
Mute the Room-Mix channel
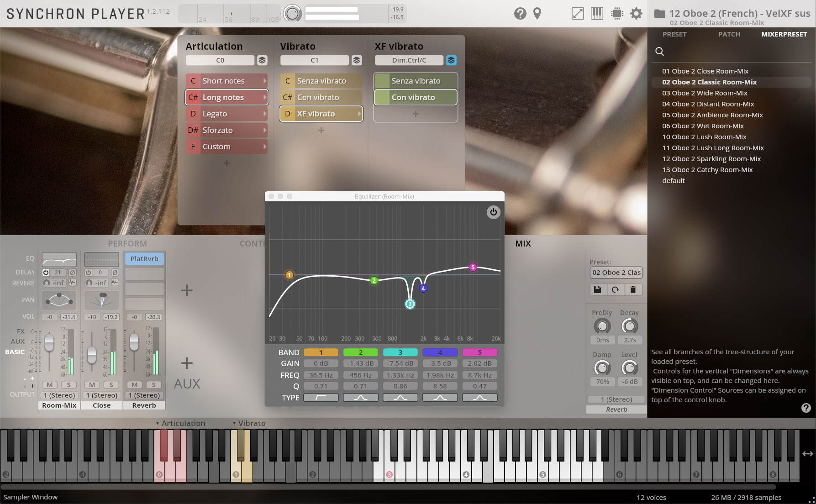click(x=49, y=385)
